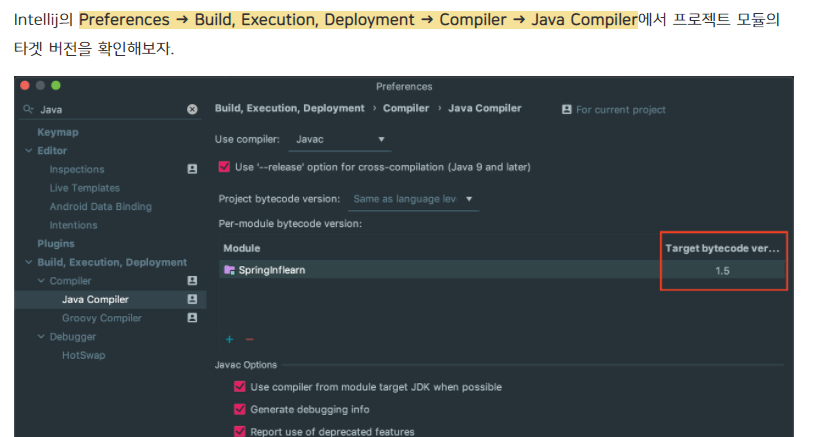The width and height of the screenshot is (815, 437).
Task: Uncheck Generate debugging info
Action: click(240, 409)
